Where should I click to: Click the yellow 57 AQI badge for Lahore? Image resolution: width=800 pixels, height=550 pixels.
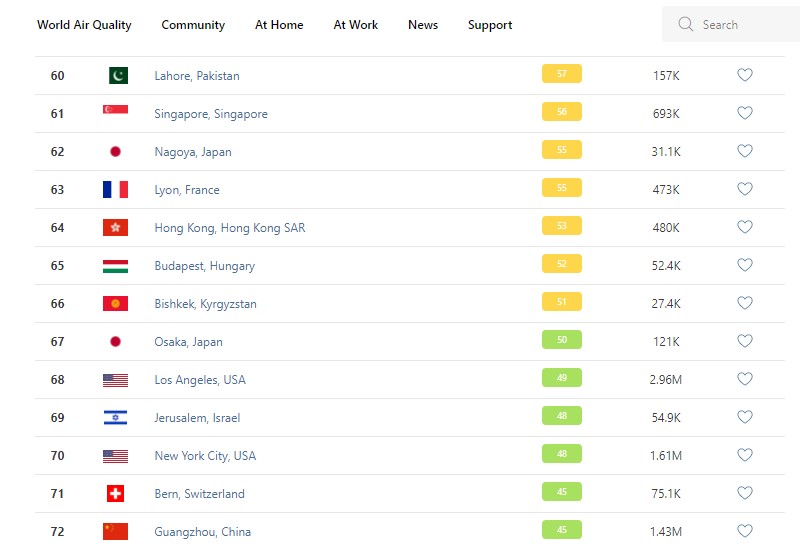coord(561,74)
